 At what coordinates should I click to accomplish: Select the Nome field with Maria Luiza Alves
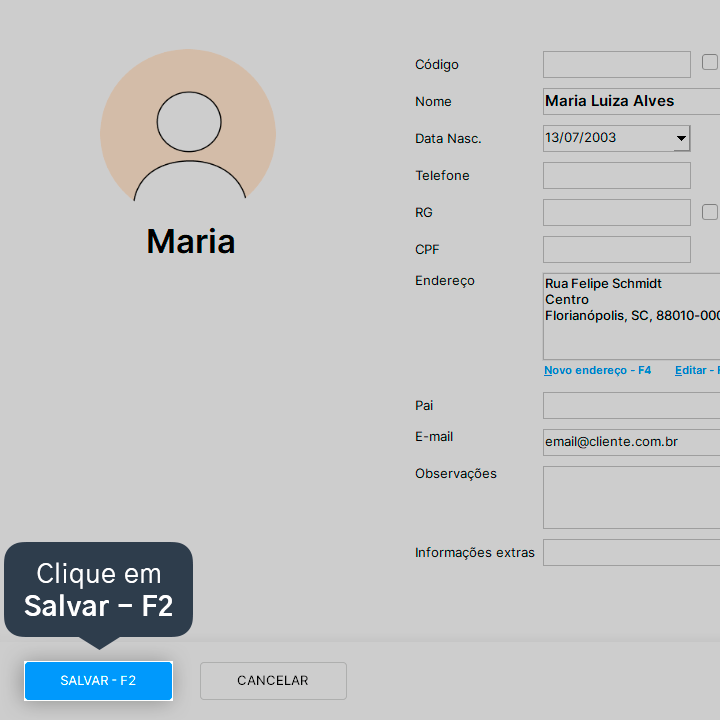pos(631,101)
